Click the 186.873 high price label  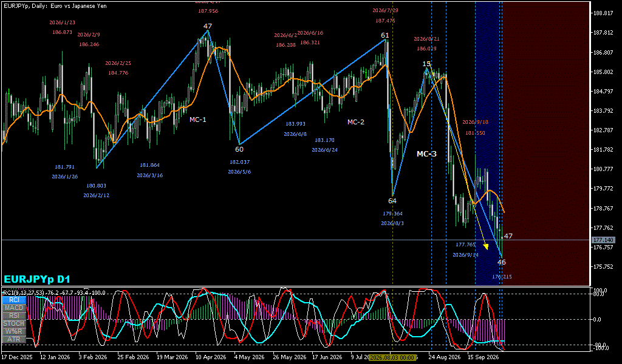click(x=63, y=32)
